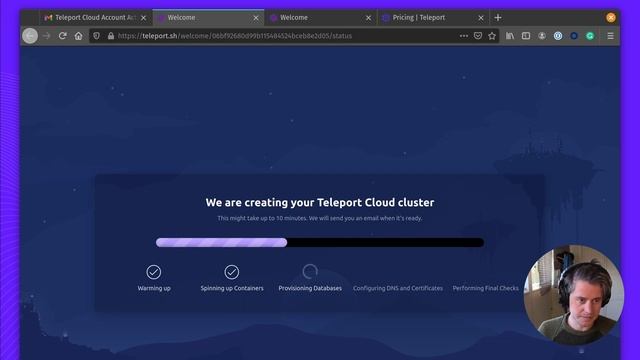Open the Firefox account icon

click(x=542, y=36)
